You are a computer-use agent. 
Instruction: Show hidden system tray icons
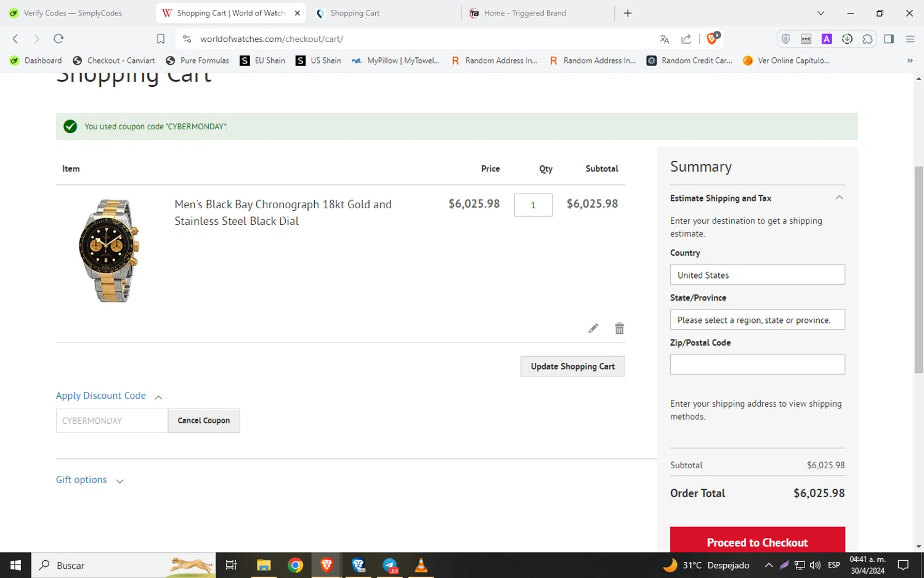(769, 565)
